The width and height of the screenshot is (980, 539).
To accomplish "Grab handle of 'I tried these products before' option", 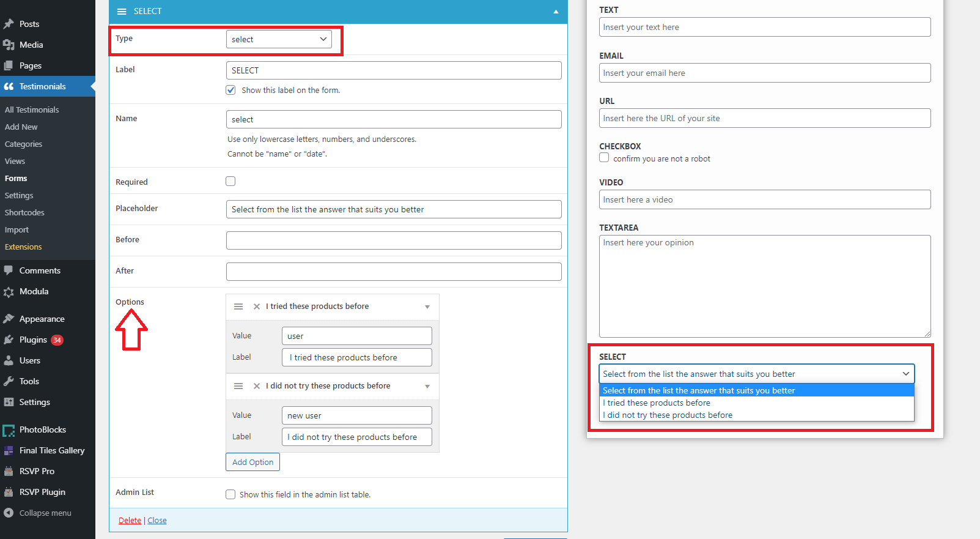I will coord(238,307).
